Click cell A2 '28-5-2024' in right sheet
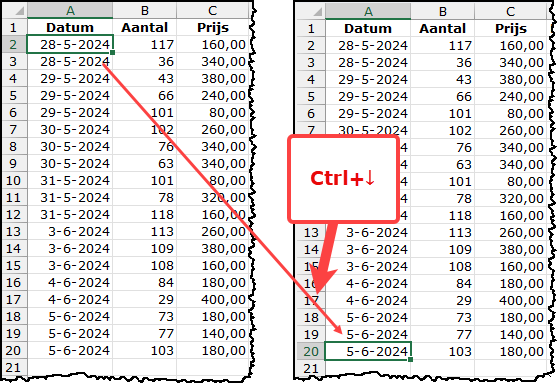 (x=368, y=45)
